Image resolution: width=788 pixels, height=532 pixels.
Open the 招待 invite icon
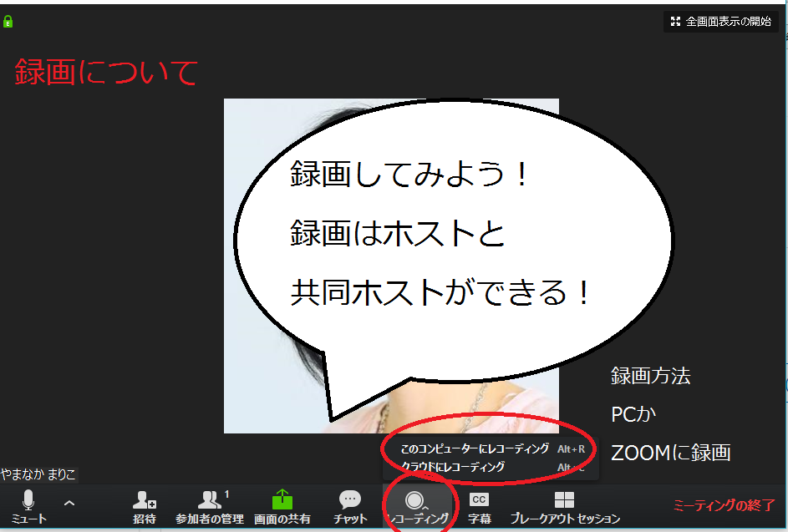(145, 507)
